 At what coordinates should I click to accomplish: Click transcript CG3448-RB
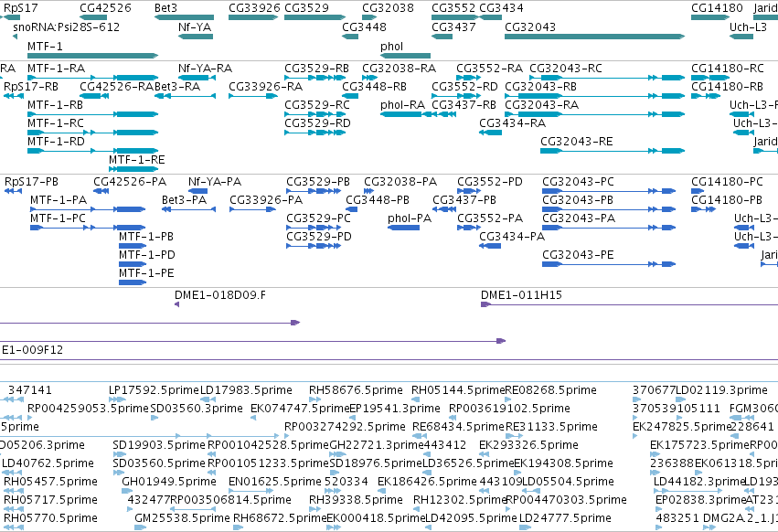click(x=375, y=87)
